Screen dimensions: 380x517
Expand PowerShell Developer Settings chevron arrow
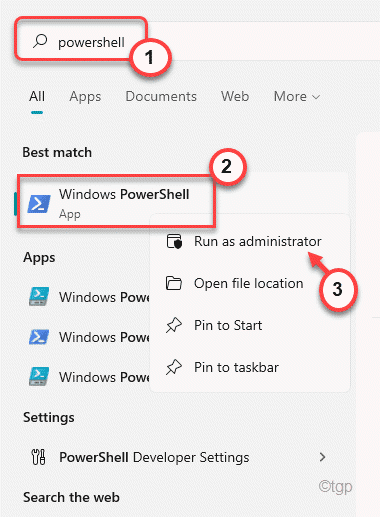coord(322,457)
